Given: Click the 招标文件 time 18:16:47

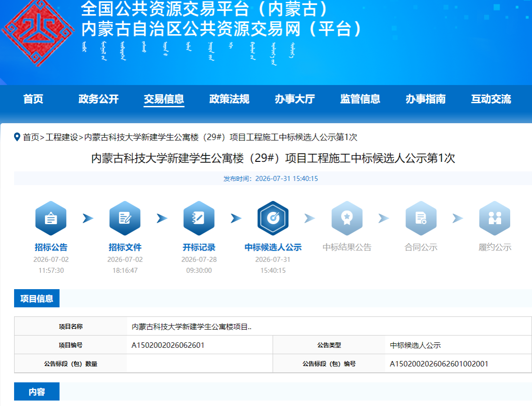Looking at the screenshot, I should 125,271.
